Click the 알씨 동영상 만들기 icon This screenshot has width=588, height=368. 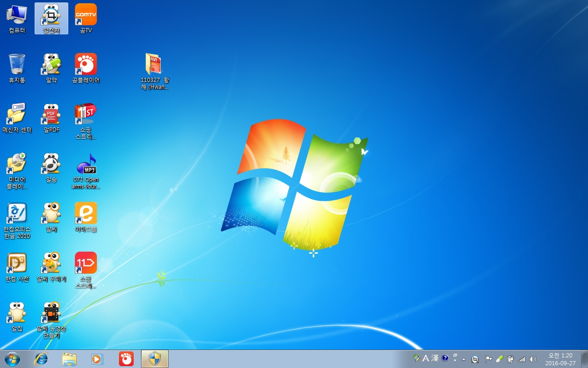coord(51,314)
